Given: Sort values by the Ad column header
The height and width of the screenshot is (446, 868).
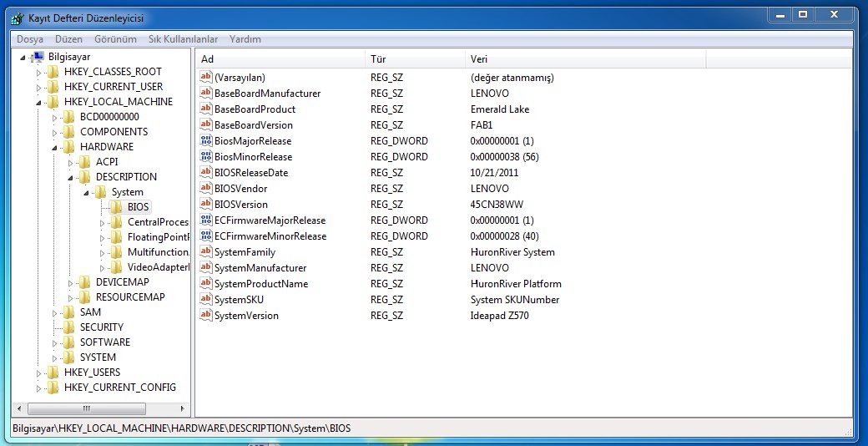Looking at the screenshot, I should [x=280, y=59].
